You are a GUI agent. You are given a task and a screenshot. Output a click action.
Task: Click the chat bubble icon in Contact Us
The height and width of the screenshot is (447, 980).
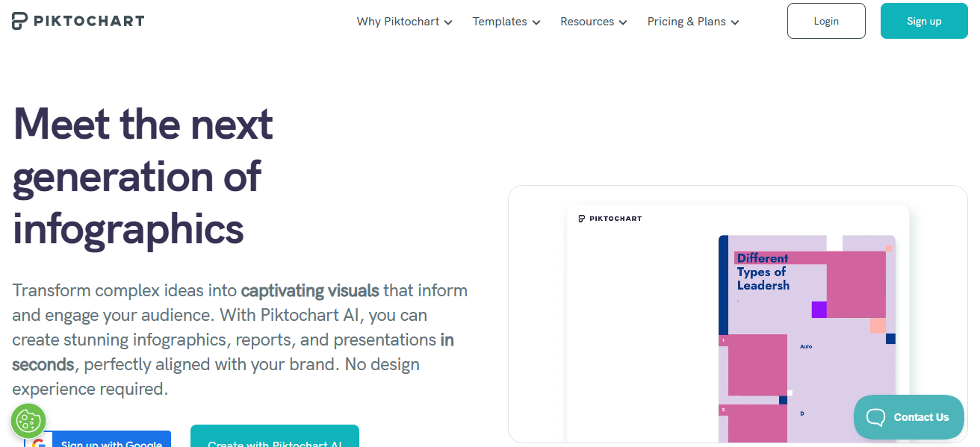875,417
